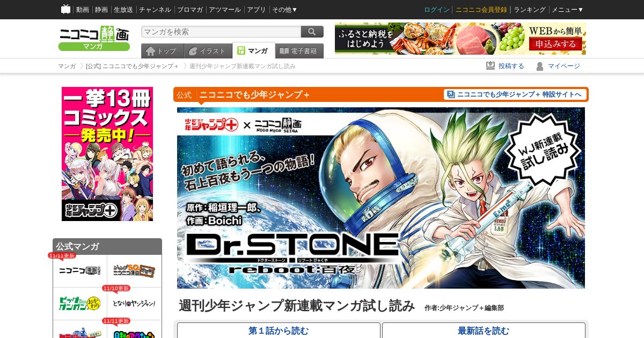644x338 pixels.
Task: Open ブロマガ in the top bar
Action: pos(190,10)
